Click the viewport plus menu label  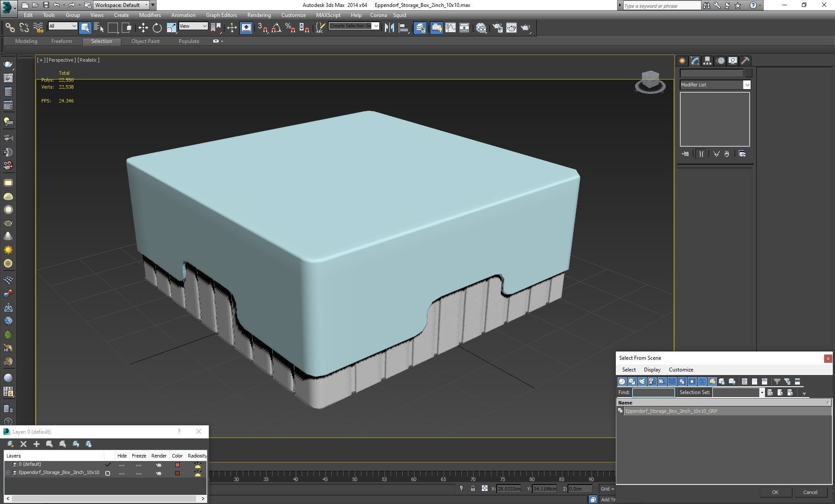tap(41, 60)
